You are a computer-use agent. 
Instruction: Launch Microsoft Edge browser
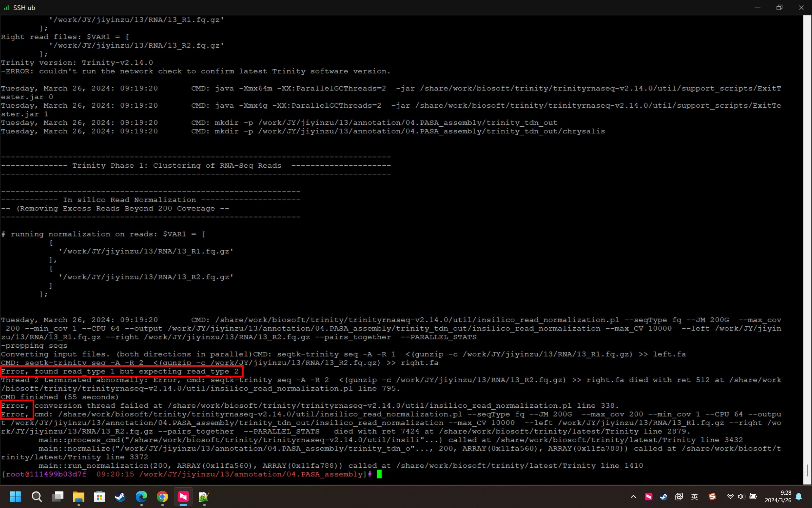(x=141, y=496)
